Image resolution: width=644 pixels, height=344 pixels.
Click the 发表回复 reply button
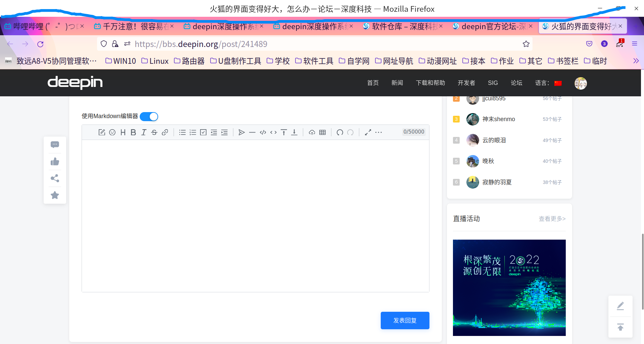click(405, 320)
